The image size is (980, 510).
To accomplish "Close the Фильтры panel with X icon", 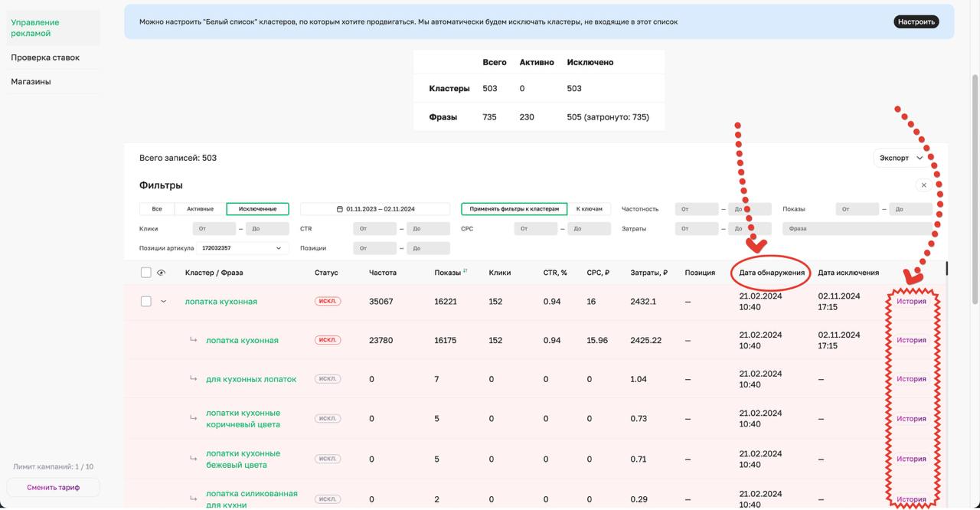I will tap(923, 185).
